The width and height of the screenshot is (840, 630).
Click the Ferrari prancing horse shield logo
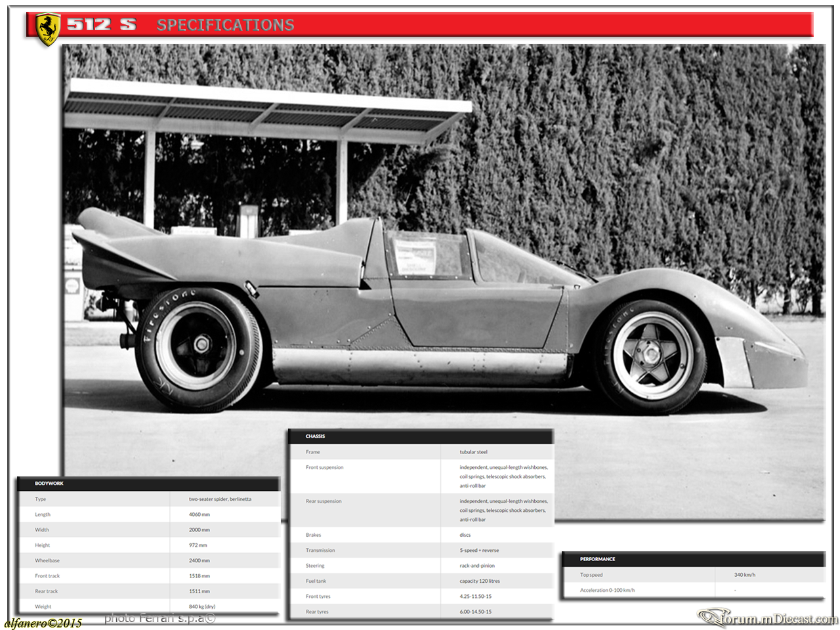pyautogui.click(x=48, y=30)
